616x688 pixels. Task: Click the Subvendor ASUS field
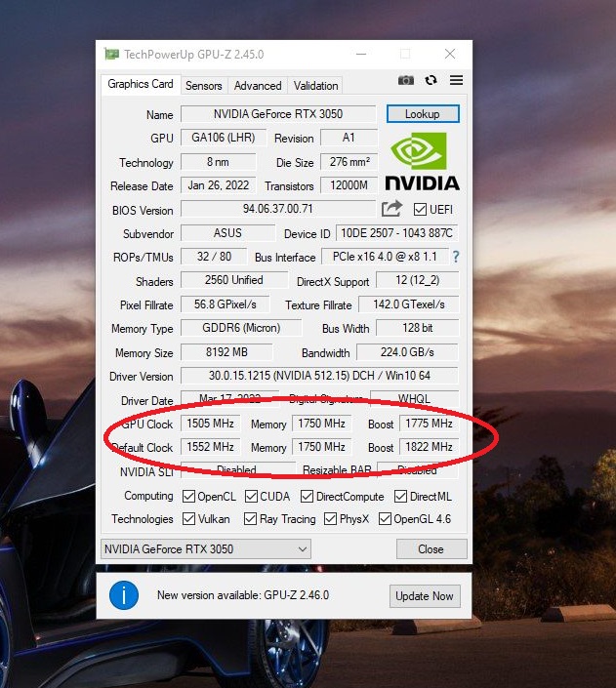(227, 233)
